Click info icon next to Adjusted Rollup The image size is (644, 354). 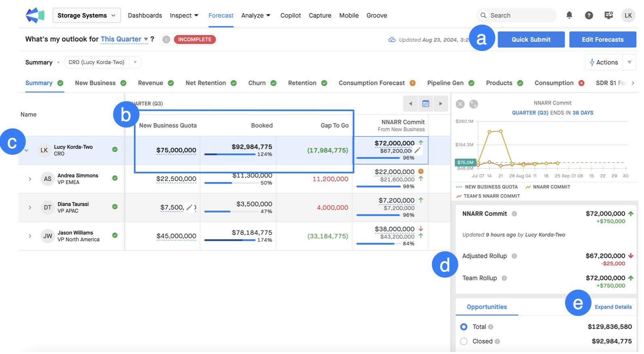coord(514,256)
